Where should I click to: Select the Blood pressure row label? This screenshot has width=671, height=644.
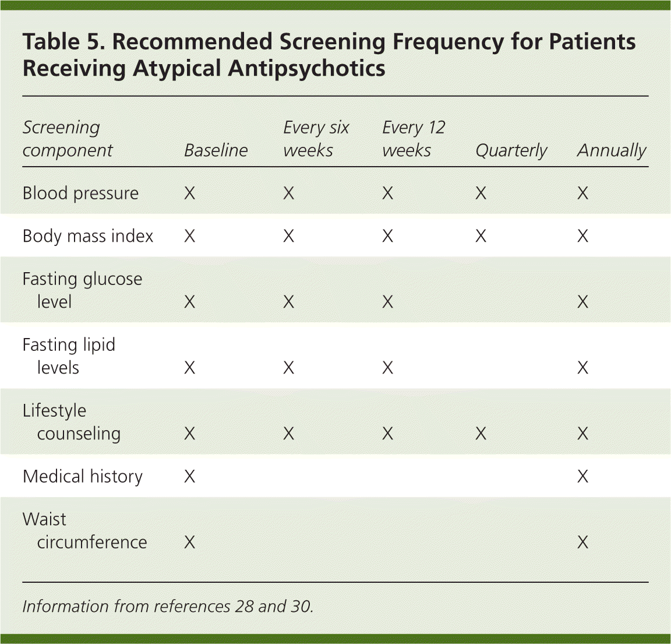(x=80, y=193)
